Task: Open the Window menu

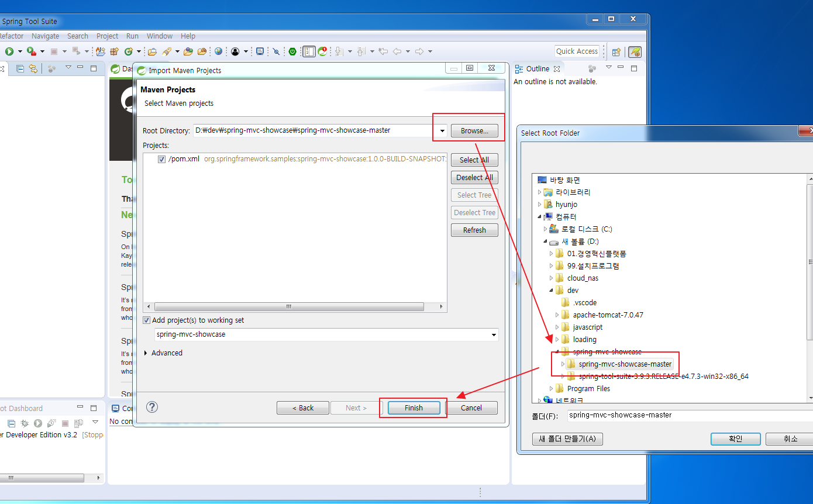Action: 160,36
